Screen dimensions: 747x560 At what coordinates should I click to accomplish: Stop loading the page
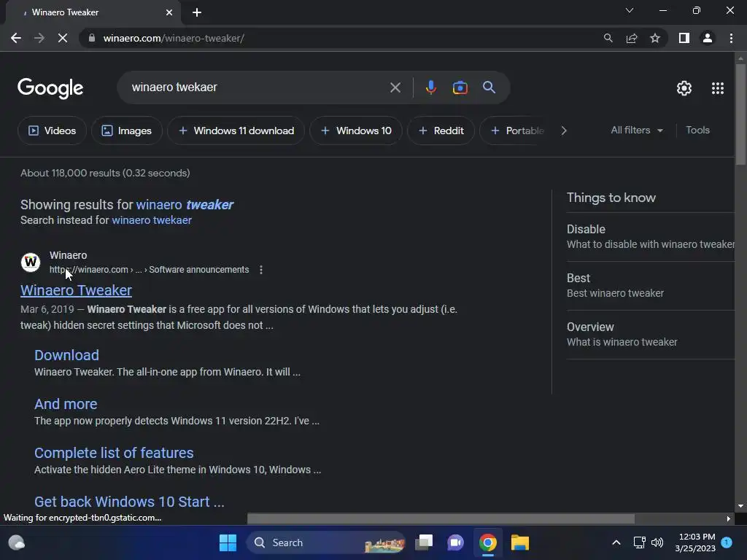pyautogui.click(x=63, y=38)
